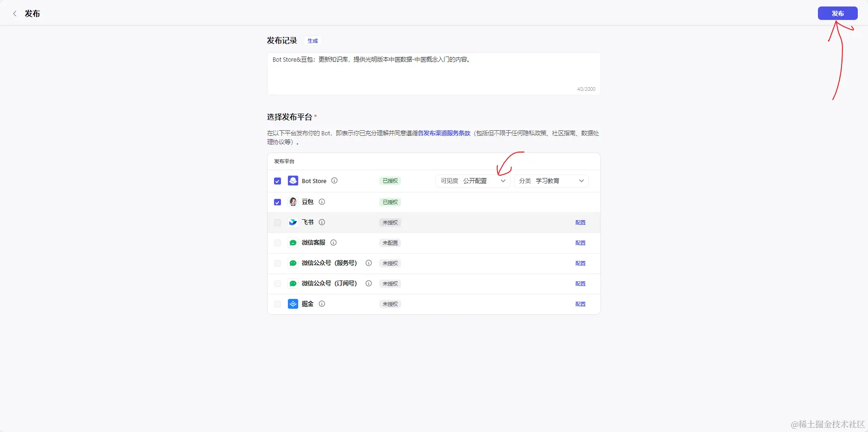Click the 掘金 platform icon
The image size is (868, 432).
pos(293,304)
